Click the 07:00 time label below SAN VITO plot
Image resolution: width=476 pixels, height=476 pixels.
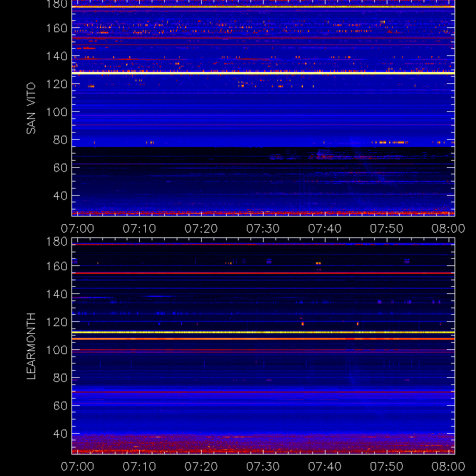coord(77,228)
